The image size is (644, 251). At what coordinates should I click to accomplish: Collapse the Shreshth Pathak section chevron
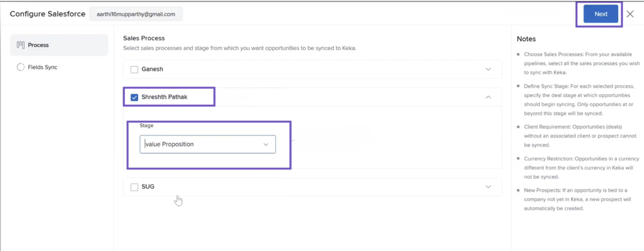tap(488, 97)
